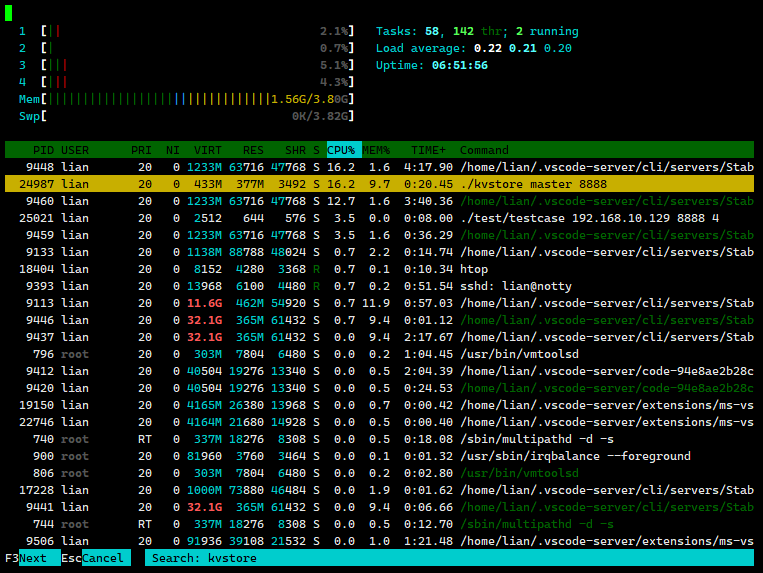Sort by the TIME+ column header
Image resolution: width=763 pixels, height=573 pixels.
(429, 150)
